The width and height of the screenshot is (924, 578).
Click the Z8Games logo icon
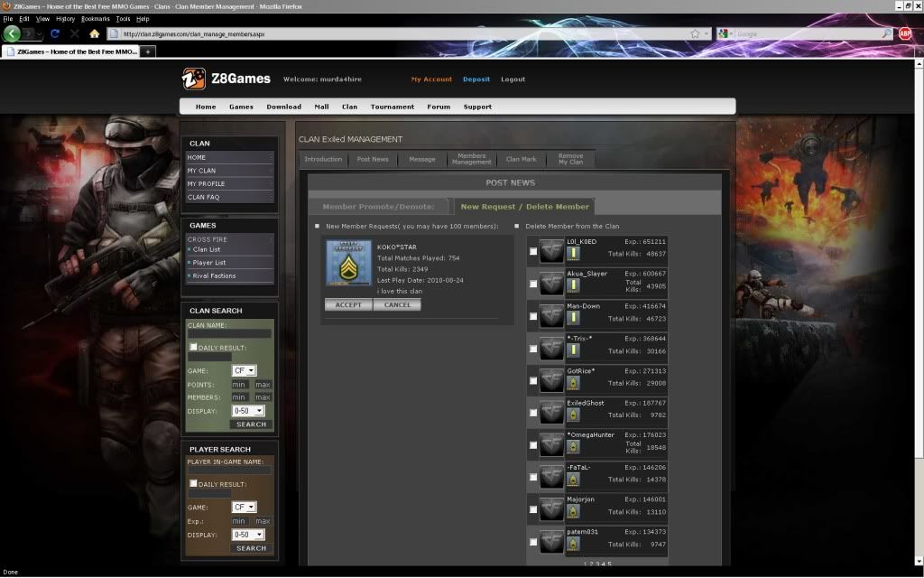(194, 79)
